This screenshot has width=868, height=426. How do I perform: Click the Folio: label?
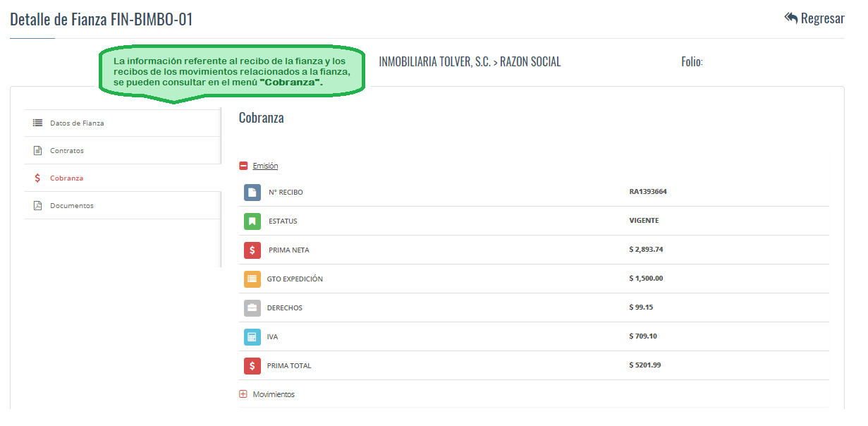pos(692,61)
